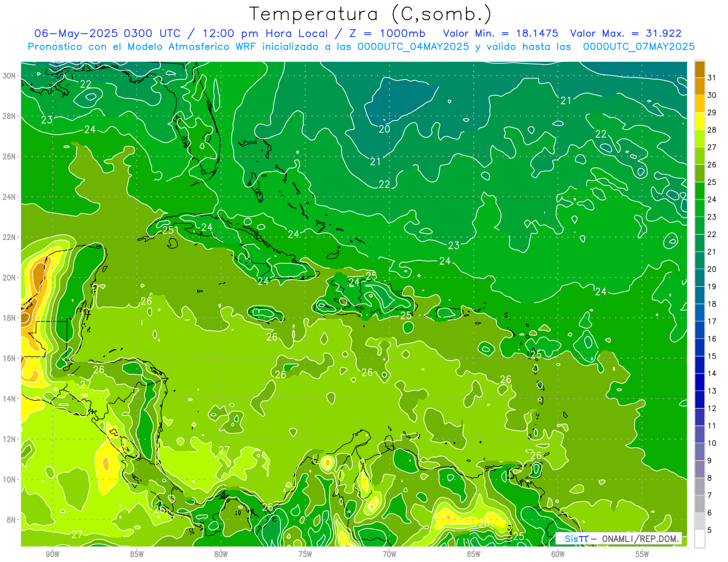Click the "28" contour label near 8N
Screen dimensions: 728x562
[484, 523]
